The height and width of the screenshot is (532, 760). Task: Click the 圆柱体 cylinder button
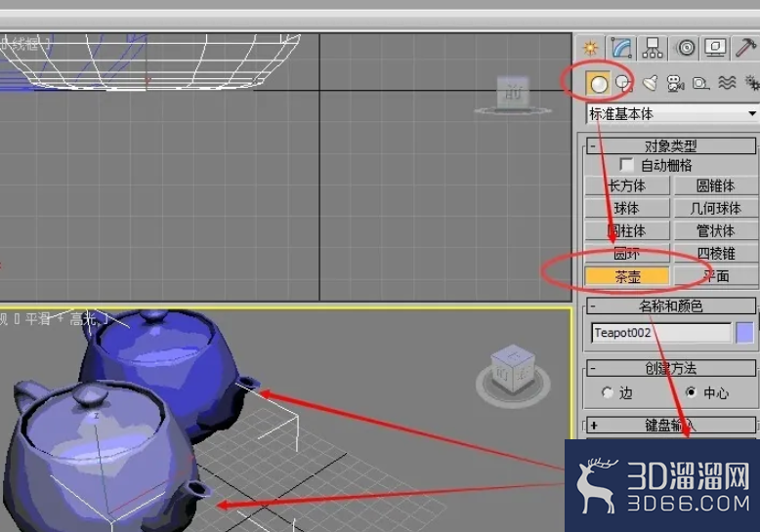click(x=627, y=231)
